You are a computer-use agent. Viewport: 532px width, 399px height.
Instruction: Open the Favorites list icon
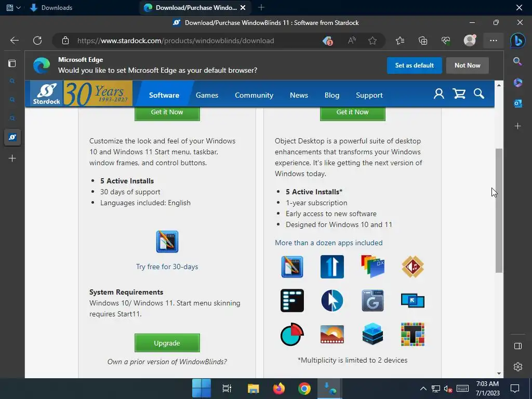coord(400,41)
